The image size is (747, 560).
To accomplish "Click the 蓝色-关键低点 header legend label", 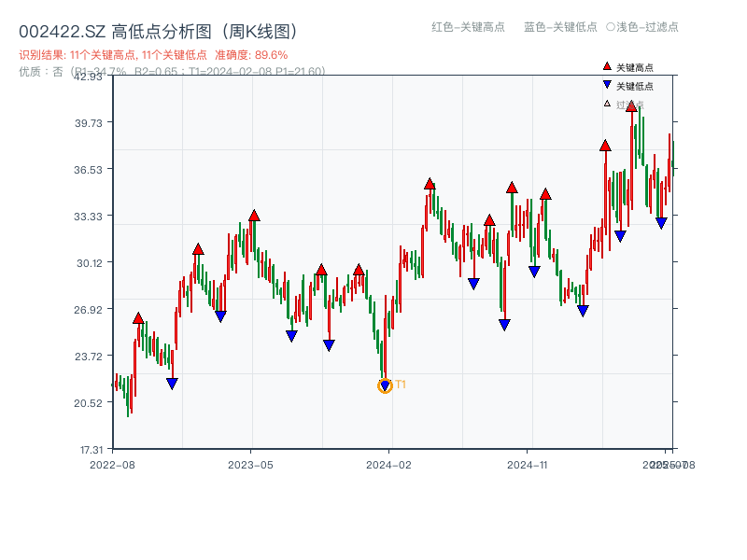I will (560, 27).
